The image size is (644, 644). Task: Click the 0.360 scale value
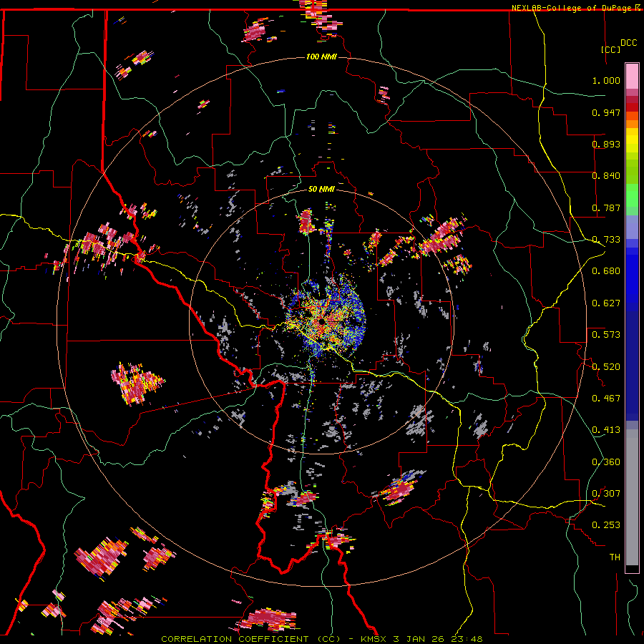[606, 462]
